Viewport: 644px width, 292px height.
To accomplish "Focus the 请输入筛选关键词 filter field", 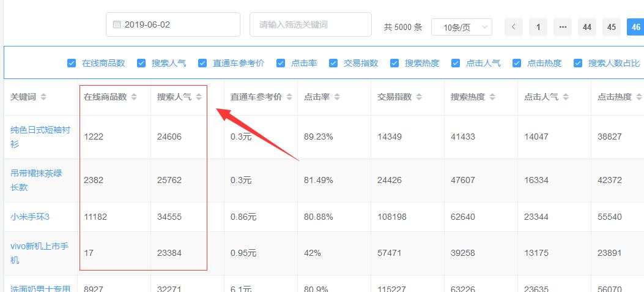I will [x=311, y=24].
